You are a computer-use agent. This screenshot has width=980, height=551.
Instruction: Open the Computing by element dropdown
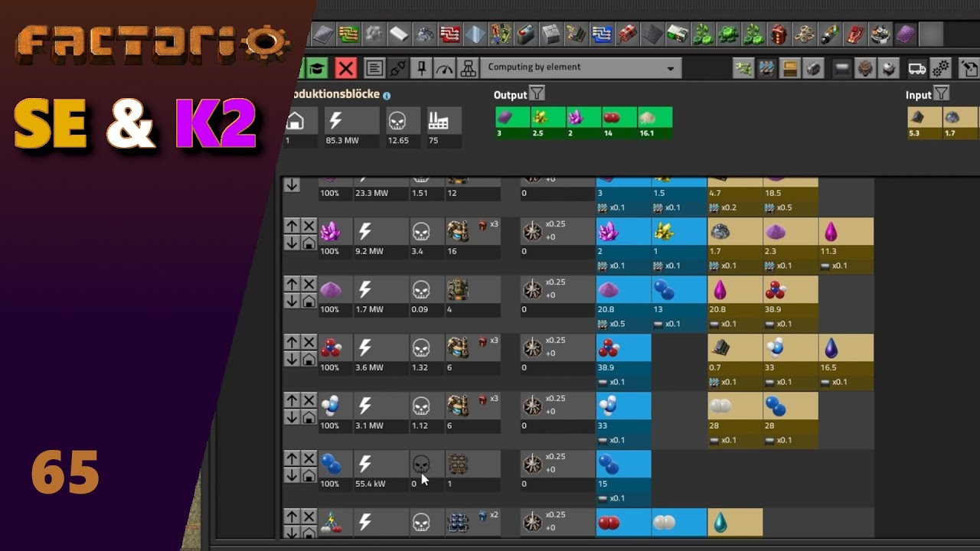point(581,67)
